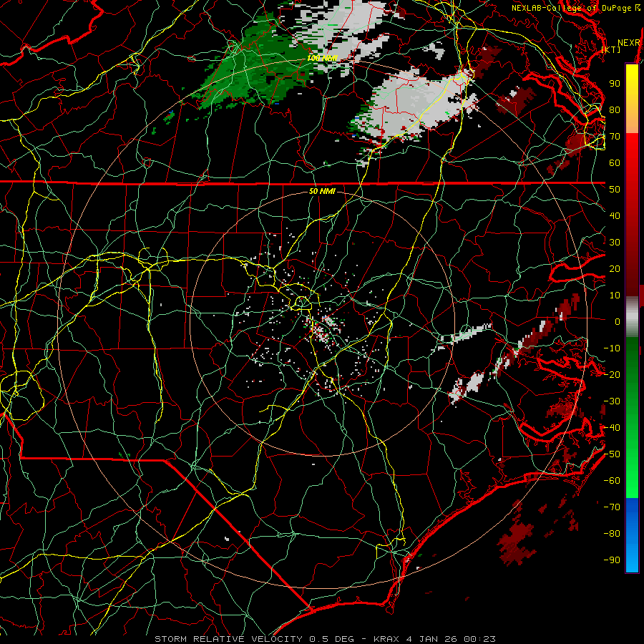Select the -20 value on velocity scale

click(612, 375)
